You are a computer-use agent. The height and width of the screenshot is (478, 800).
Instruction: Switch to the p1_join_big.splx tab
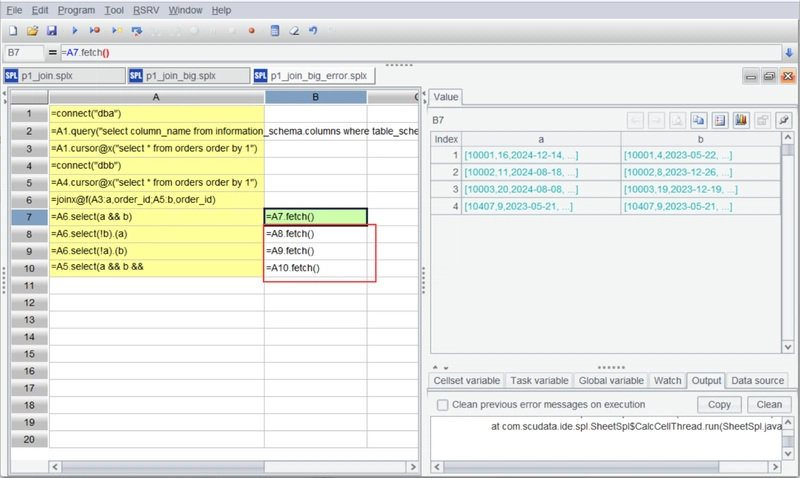click(189, 76)
